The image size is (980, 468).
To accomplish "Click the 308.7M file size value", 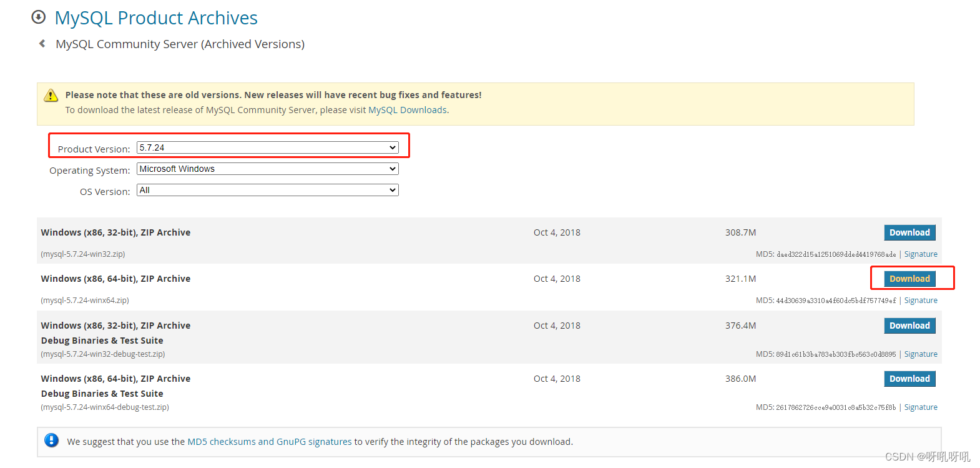I will click(740, 232).
